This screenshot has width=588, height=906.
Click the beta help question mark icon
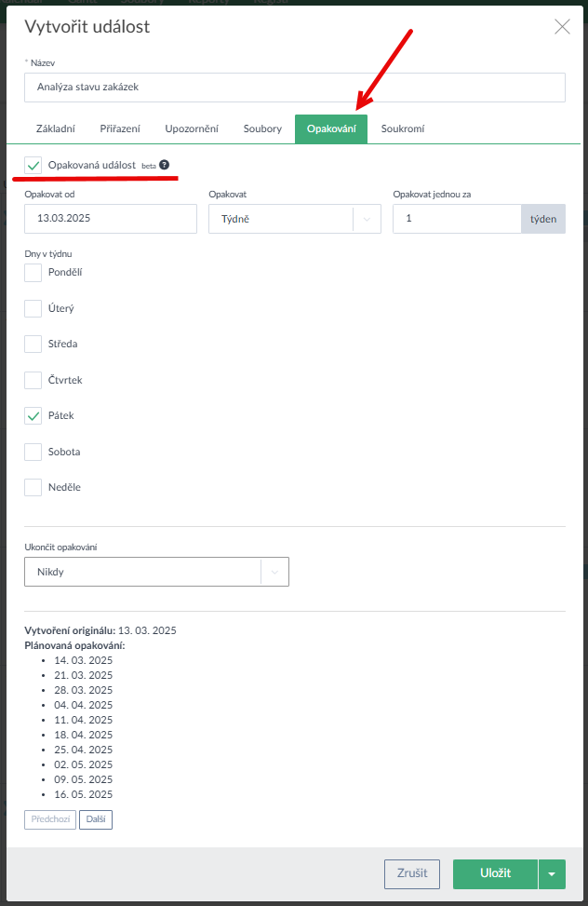tap(165, 165)
